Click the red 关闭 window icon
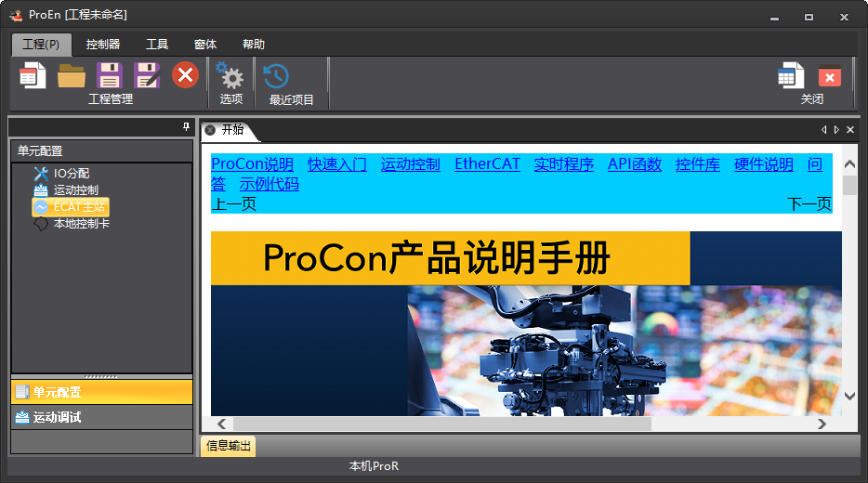868x483 pixels. [830, 76]
